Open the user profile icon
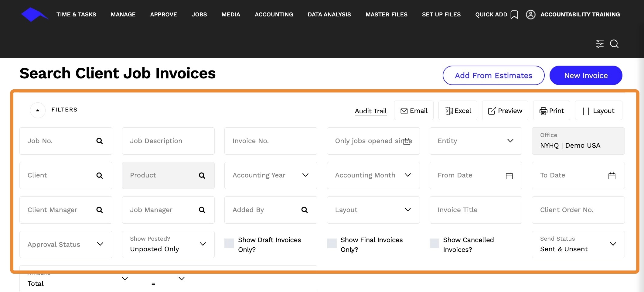Viewport: 644px width, 292px height. (530, 15)
